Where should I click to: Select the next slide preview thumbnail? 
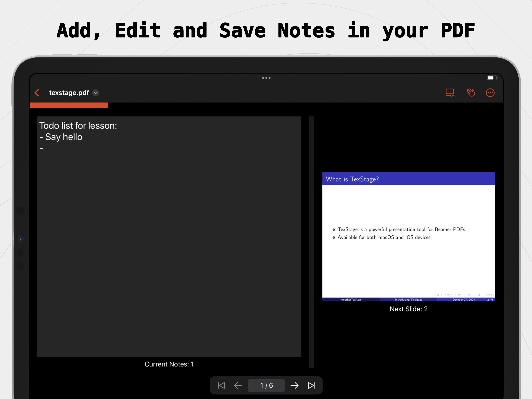tap(409, 236)
